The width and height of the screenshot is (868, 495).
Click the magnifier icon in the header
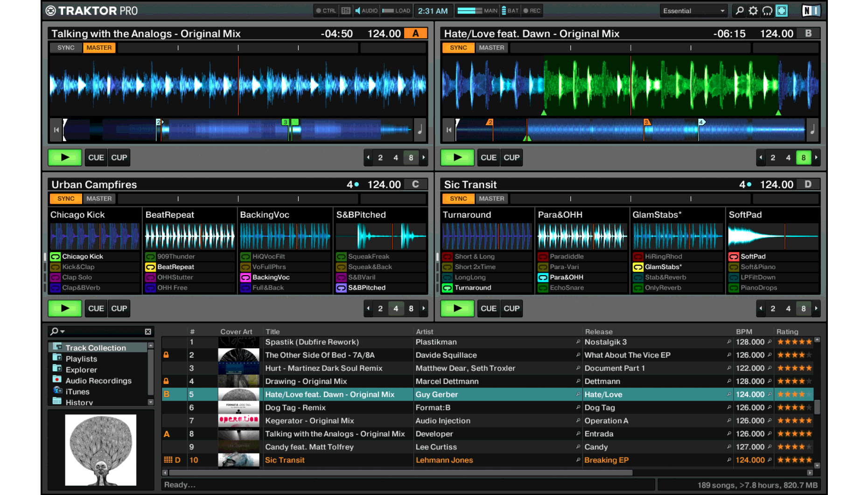click(739, 11)
